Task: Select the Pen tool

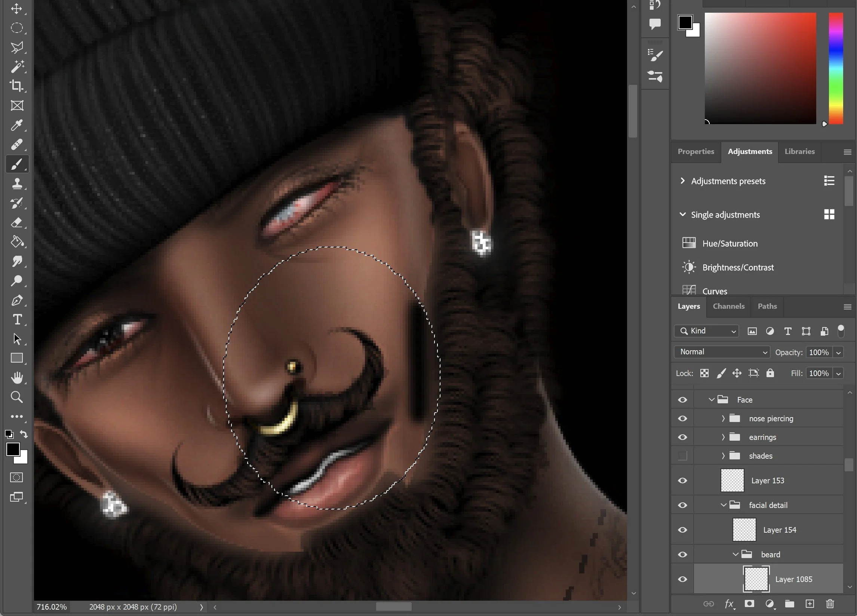Action: (x=16, y=301)
